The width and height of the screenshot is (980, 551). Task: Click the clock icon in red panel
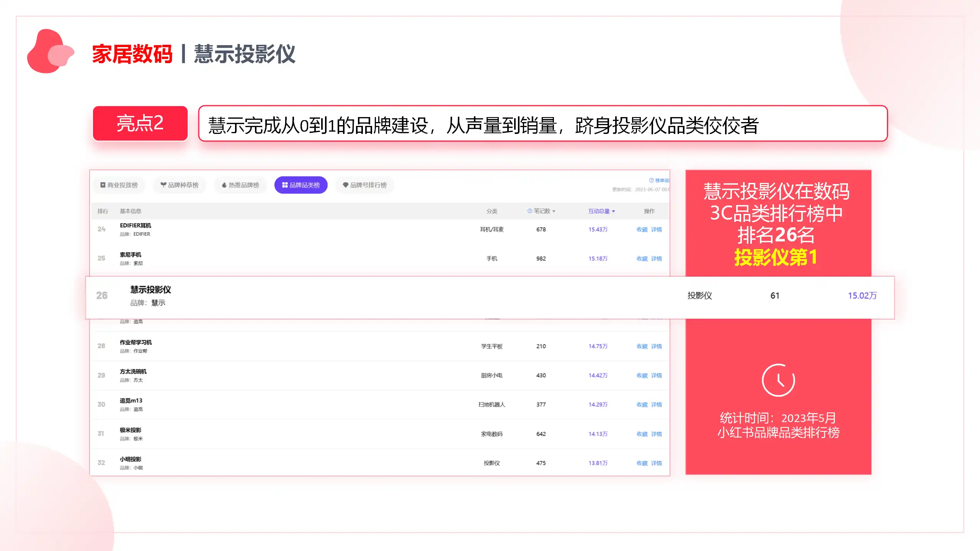(778, 380)
